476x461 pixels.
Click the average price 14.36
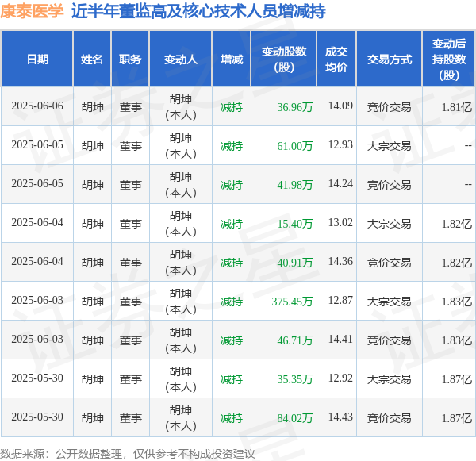pos(340,261)
